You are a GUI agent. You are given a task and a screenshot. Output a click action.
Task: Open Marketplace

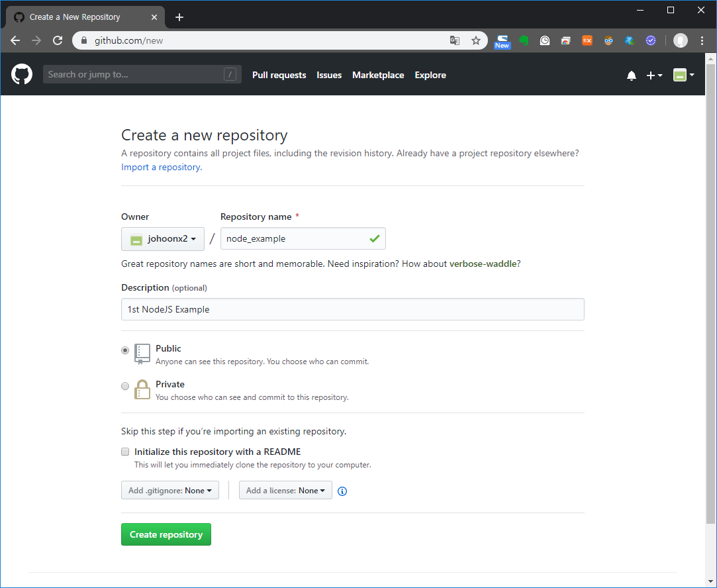click(378, 75)
